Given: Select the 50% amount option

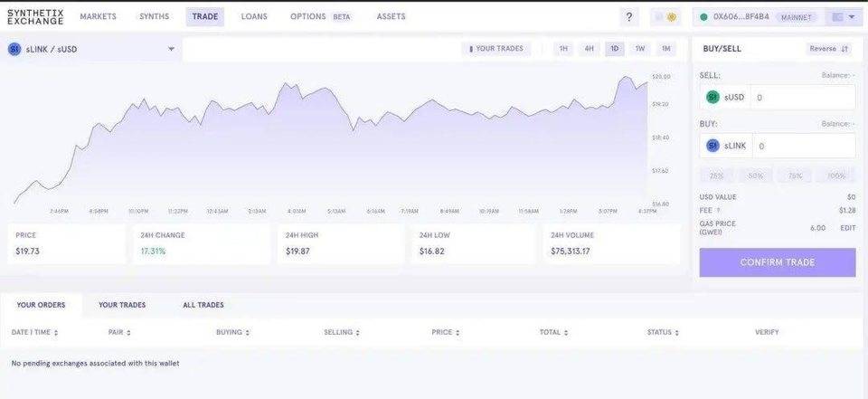Looking at the screenshot, I should (x=756, y=176).
